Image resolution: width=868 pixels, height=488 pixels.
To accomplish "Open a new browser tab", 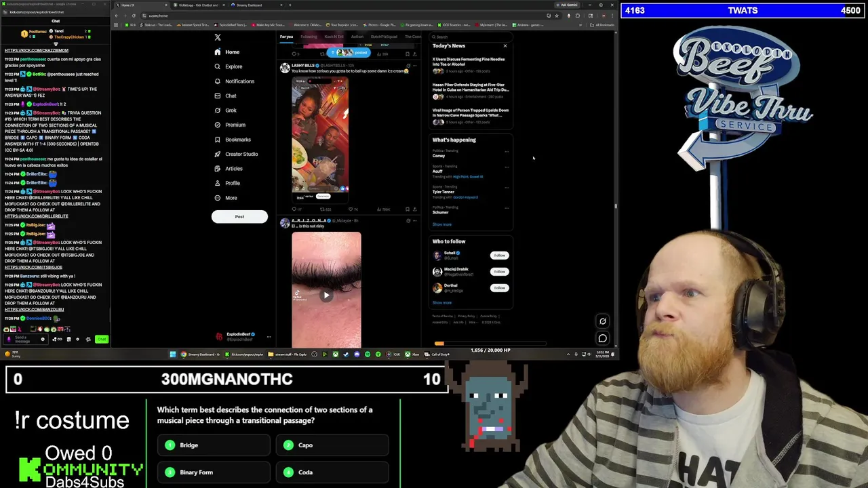I will click(x=290, y=5).
